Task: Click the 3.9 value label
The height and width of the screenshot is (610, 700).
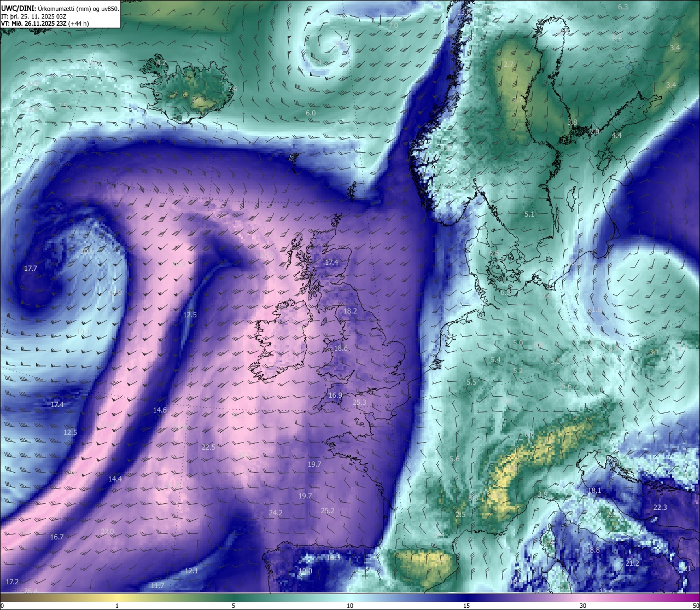Action: point(542,494)
